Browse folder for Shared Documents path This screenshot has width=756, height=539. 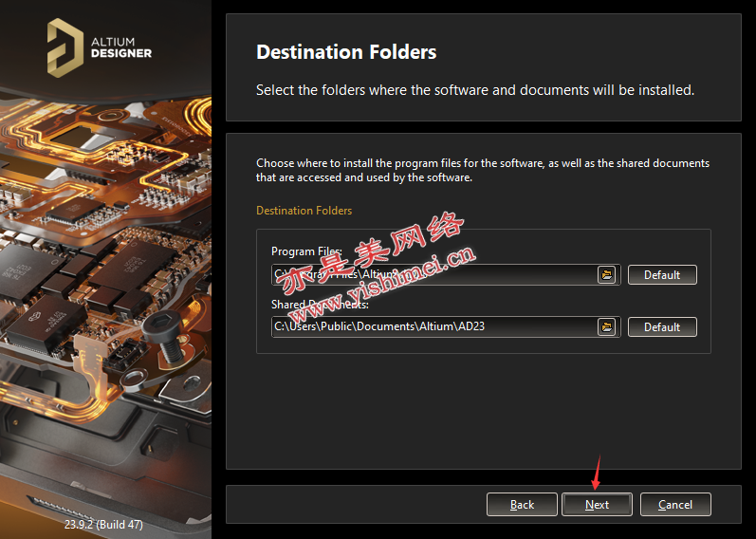click(607, 326)
